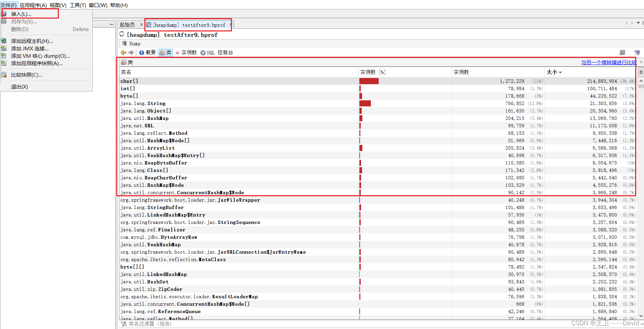Screen dimensions: 644x329
Task: Select the StringSequence class row
Action: tap(378, 222)
